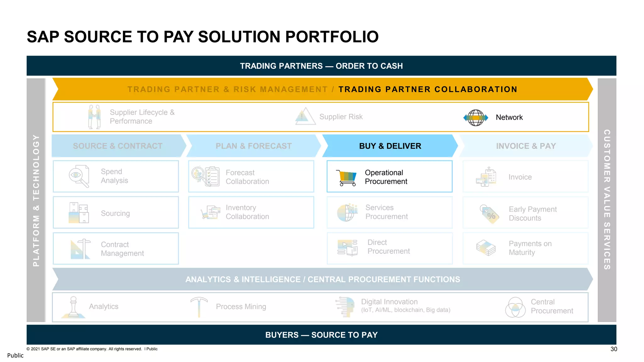Click the Payments on Maturity cash stack icon
The image size is (644, 362).
pos(486,248)
